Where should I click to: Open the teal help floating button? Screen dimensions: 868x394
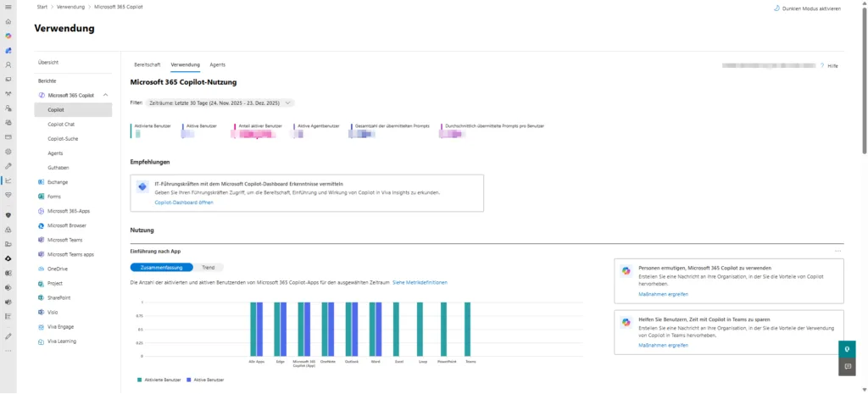pos(844,350)
